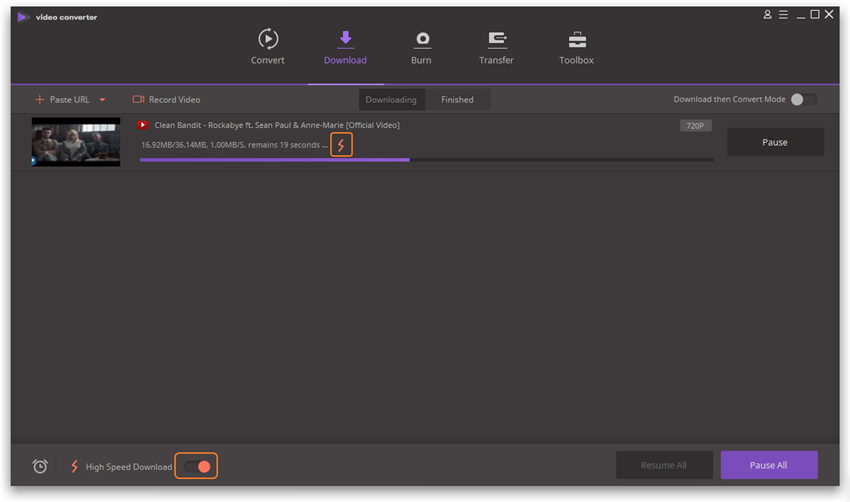Toggle the High Speed Download switch

[x=196, y=466]
